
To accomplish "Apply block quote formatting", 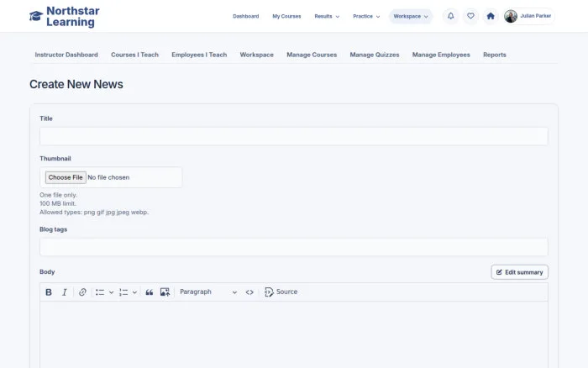I will click(x=150, y=292).
